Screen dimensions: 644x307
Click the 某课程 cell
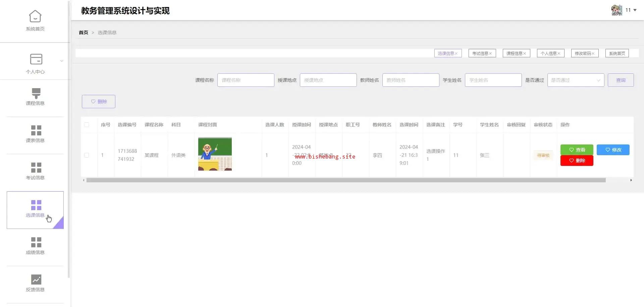pos(152,155)
